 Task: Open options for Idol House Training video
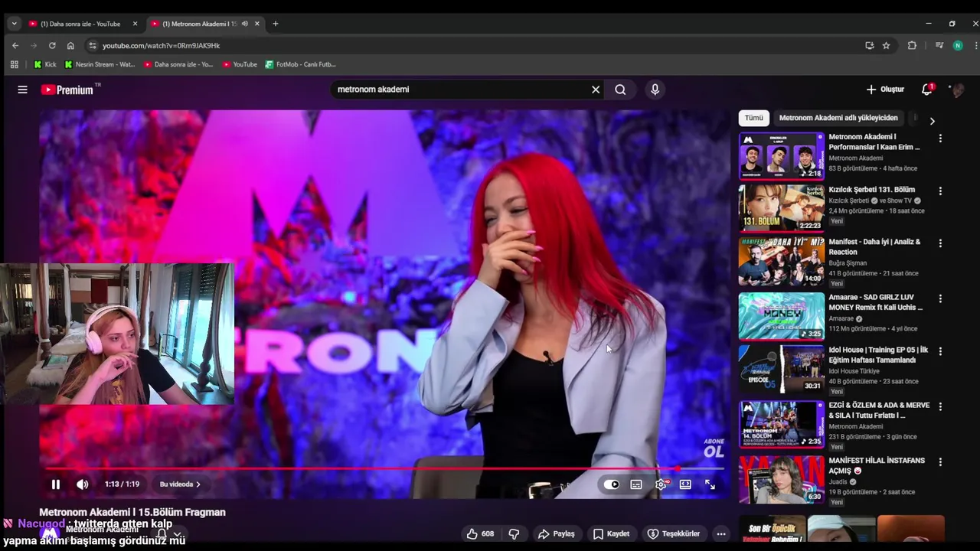(940, 351)
